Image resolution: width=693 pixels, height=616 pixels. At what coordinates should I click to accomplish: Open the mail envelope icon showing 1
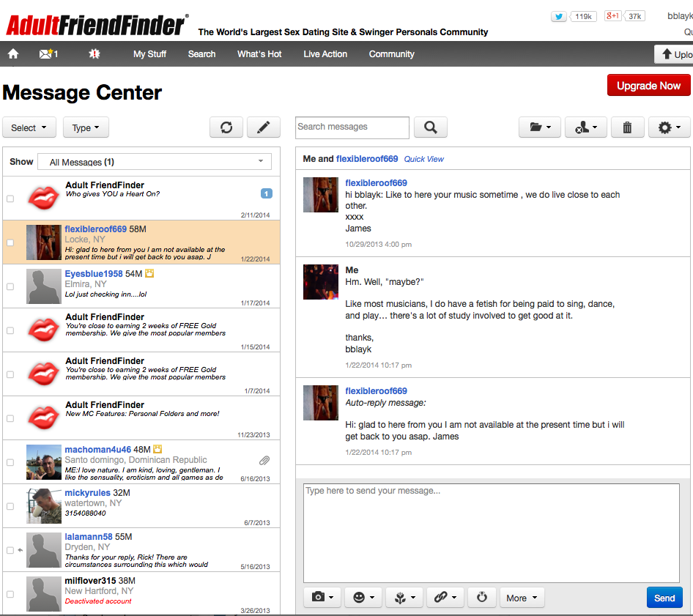coord(45,53)
